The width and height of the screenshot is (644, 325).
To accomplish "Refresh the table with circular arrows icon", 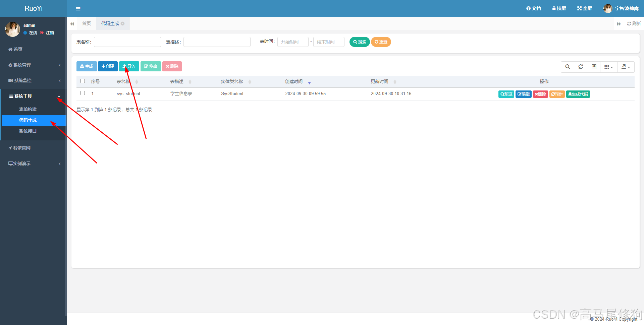I will coord(581,67).
